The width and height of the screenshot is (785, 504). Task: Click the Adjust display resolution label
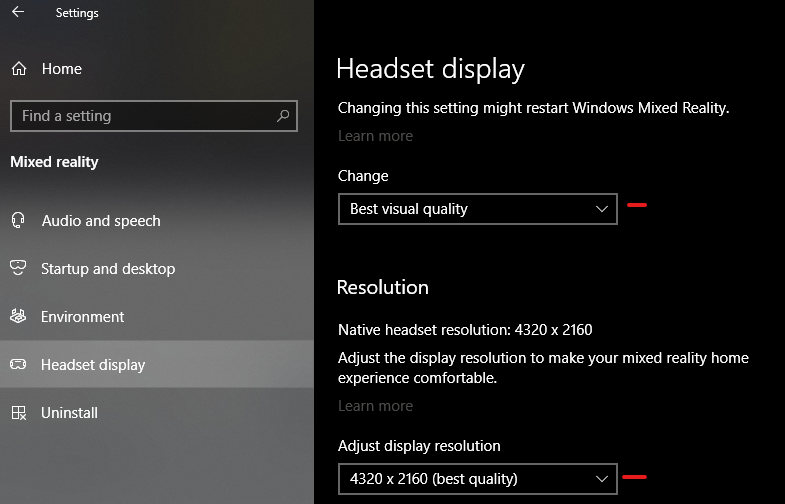coord(419,446)
